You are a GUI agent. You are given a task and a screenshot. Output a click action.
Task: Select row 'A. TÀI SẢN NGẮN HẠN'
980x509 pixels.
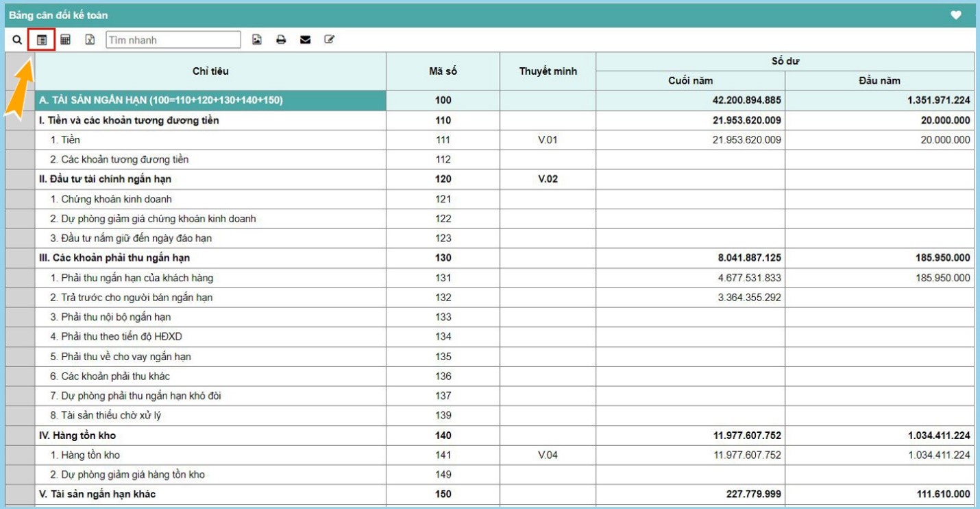coord(161,100)
